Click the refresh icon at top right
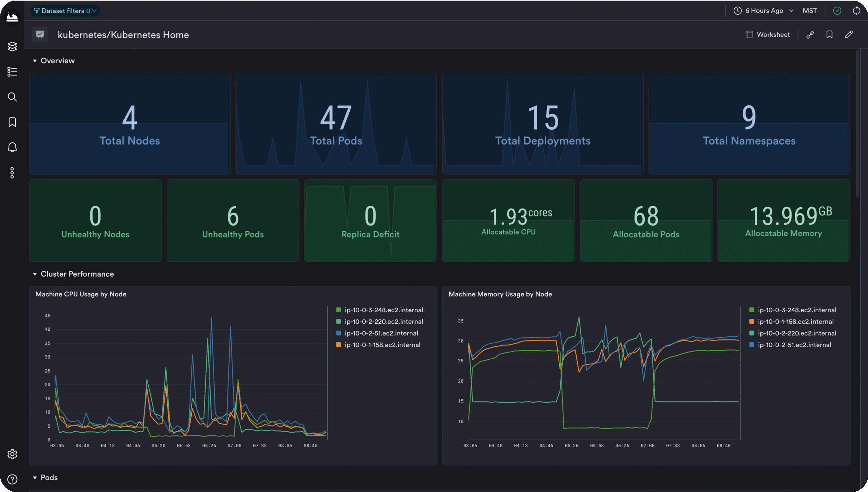This screenshot has height=492, width=868. point(857,11)
